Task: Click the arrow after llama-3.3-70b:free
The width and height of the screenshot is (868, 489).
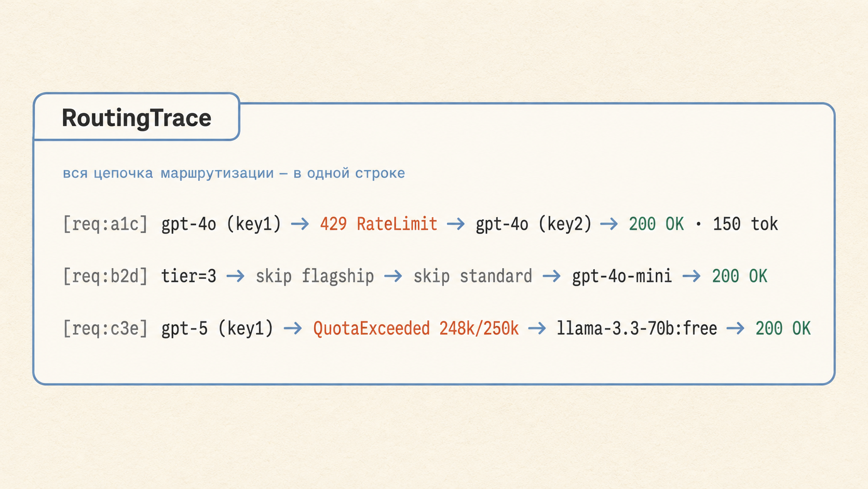Action: point(736,328)
